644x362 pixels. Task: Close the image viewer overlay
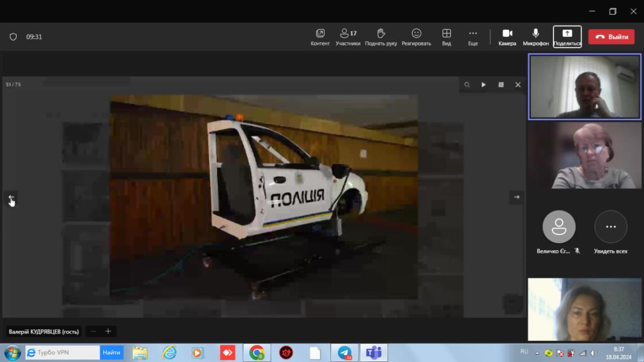point(518,85)
